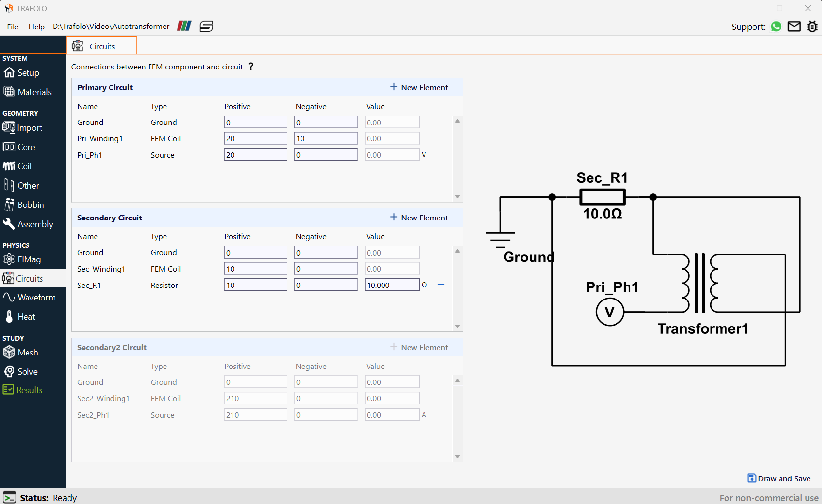Click the Status: Ready text
Viewport: 822px width, 504px height.
[48, 498]
